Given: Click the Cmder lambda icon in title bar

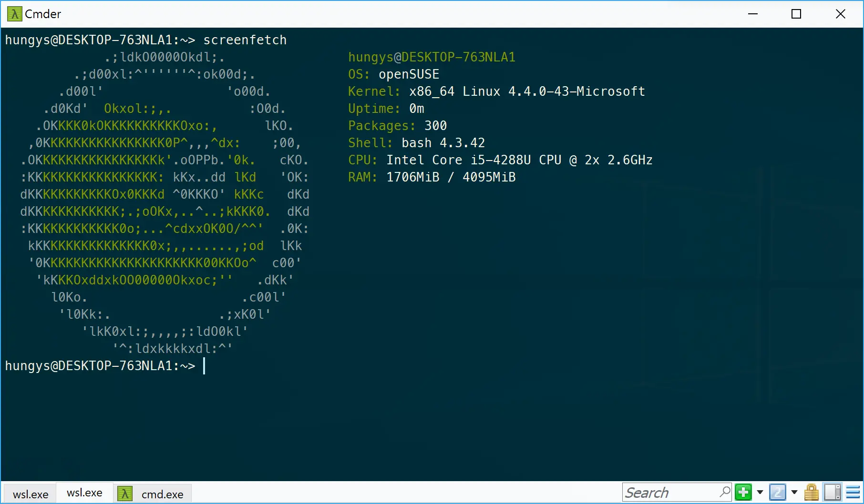Looking at the screenshot, I should 14,14.
